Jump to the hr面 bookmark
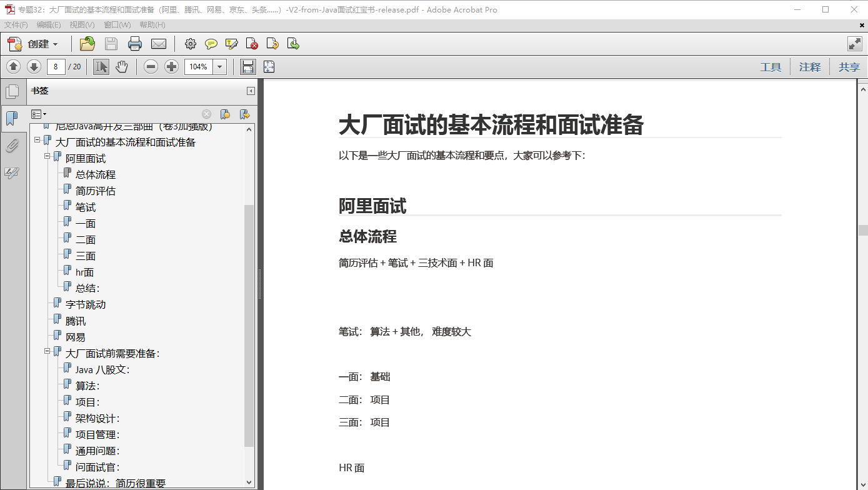This screenshot has width=868, height=490. 84,272
